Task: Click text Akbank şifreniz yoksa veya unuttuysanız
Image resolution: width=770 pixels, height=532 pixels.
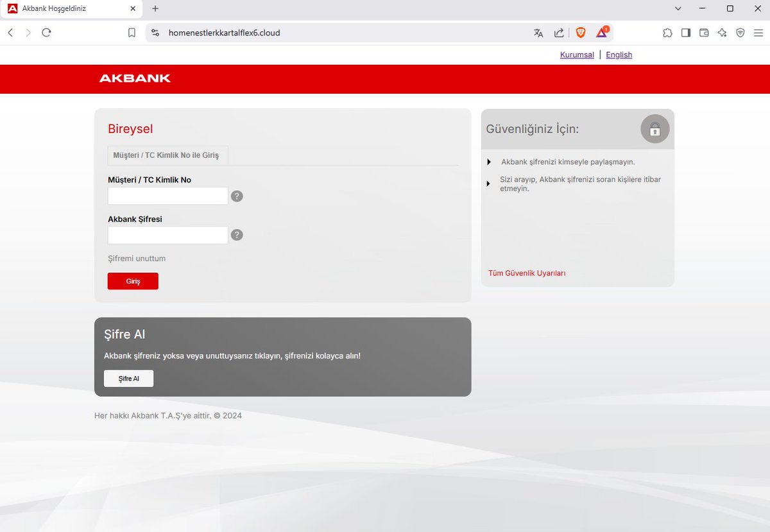Action: (232, 356)
